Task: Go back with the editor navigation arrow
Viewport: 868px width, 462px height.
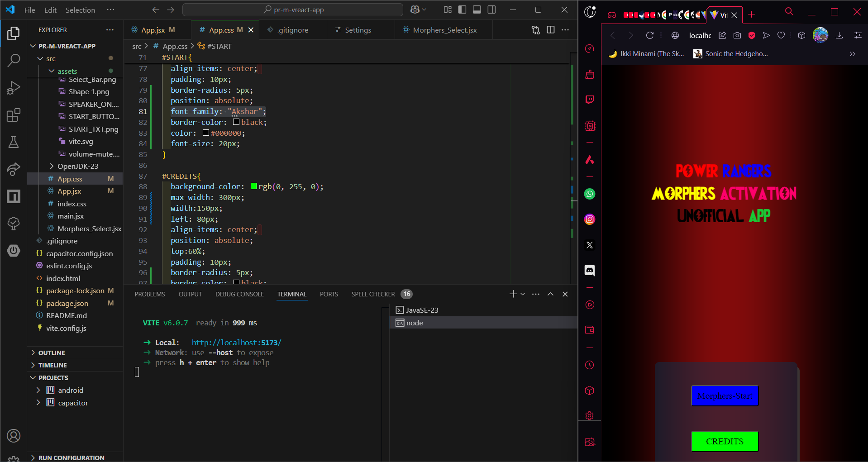Action: click(156, 10)
